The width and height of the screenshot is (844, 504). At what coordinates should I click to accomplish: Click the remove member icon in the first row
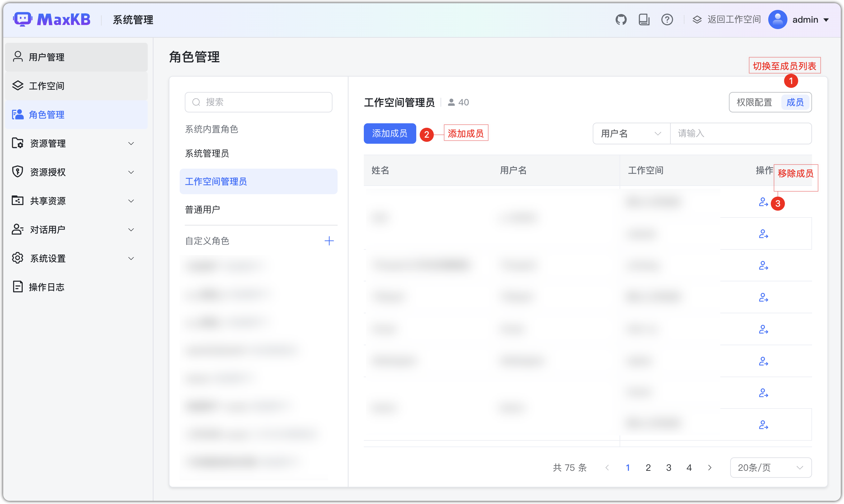pos(763,202)
